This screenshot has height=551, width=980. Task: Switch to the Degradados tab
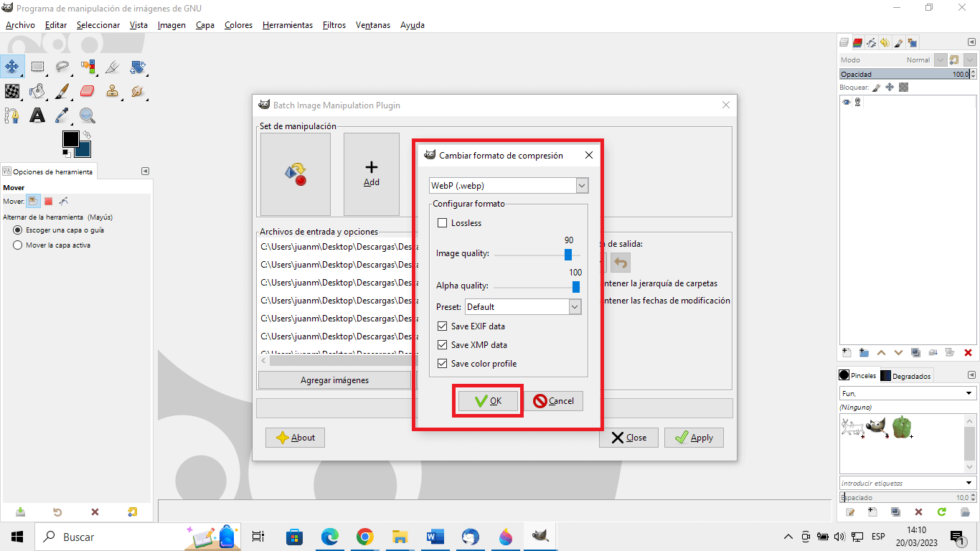click(x=906, y=376)
